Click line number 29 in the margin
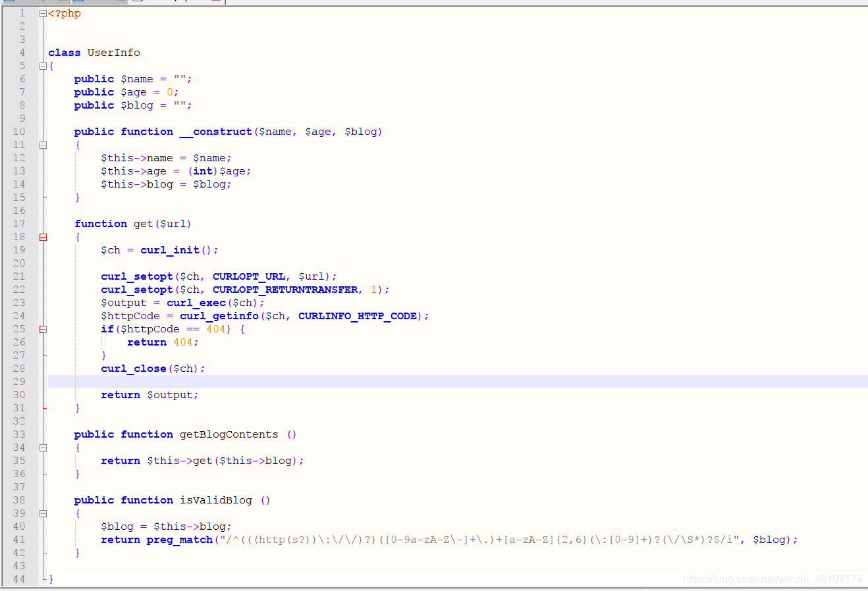The image size is (868, 591). click(x=19, y=382)
